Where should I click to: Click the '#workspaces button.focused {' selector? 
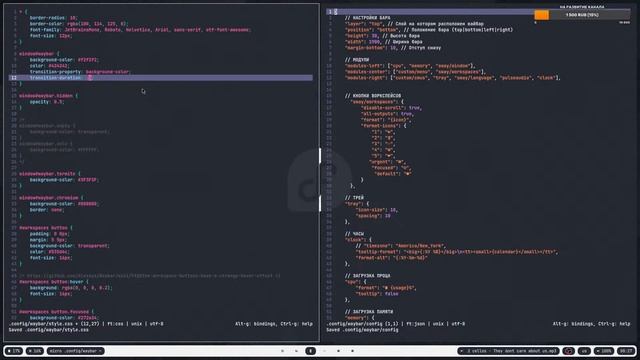56,312
